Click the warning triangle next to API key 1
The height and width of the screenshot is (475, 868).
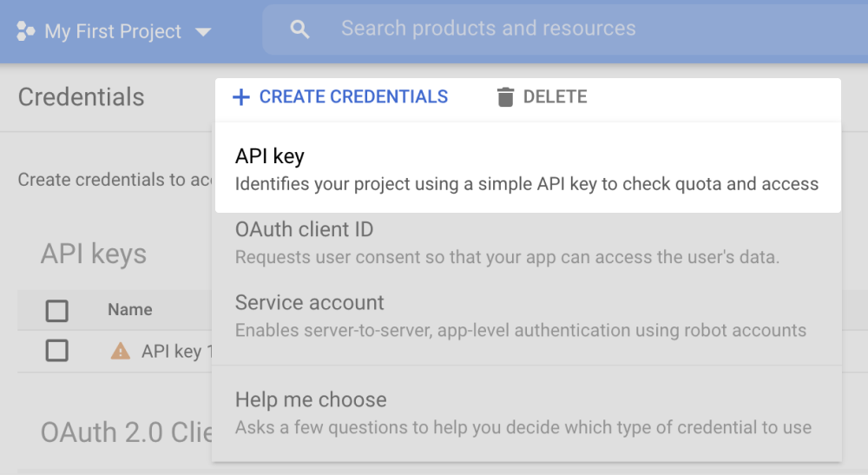(x=120, y=351)
